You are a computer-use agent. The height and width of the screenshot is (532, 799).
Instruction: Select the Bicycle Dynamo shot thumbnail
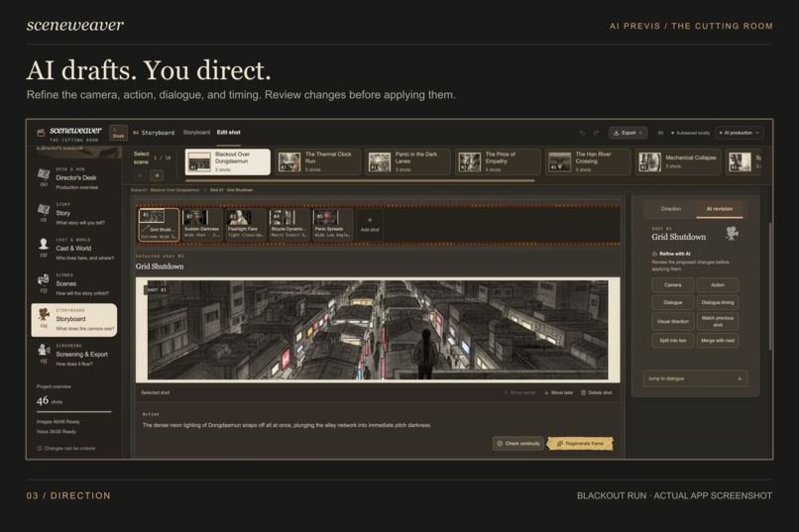pyautogui.click(x=288, y=224)
